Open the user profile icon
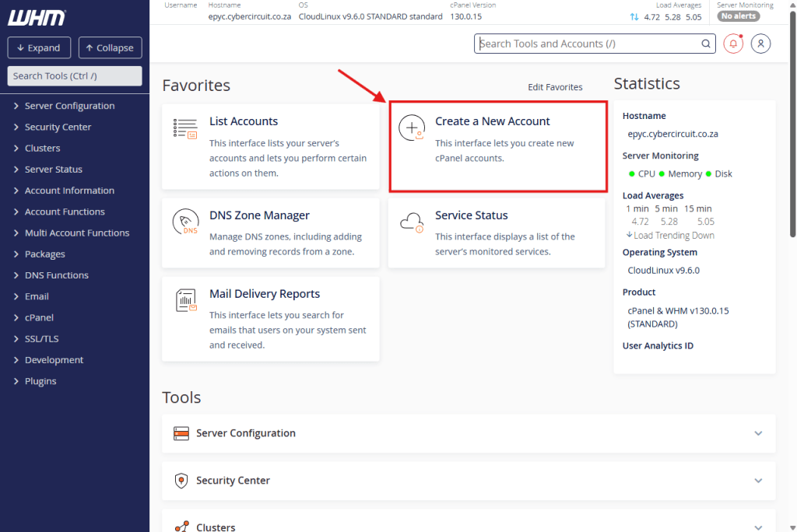 761,44
